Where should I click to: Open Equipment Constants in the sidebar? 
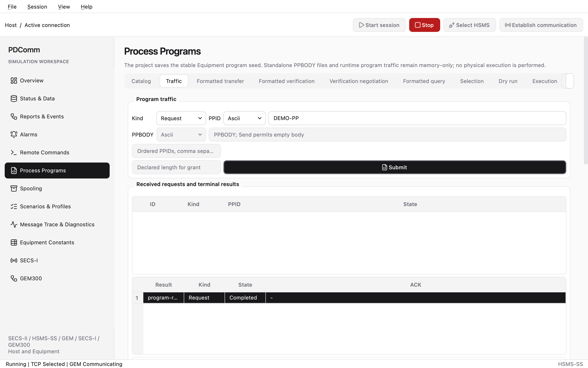(x=57, y=243)
